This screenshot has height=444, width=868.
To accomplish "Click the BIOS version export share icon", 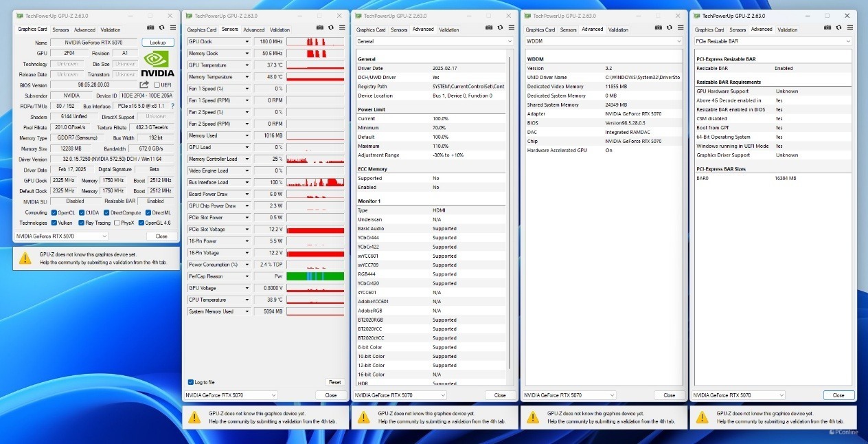I will 145,85.
